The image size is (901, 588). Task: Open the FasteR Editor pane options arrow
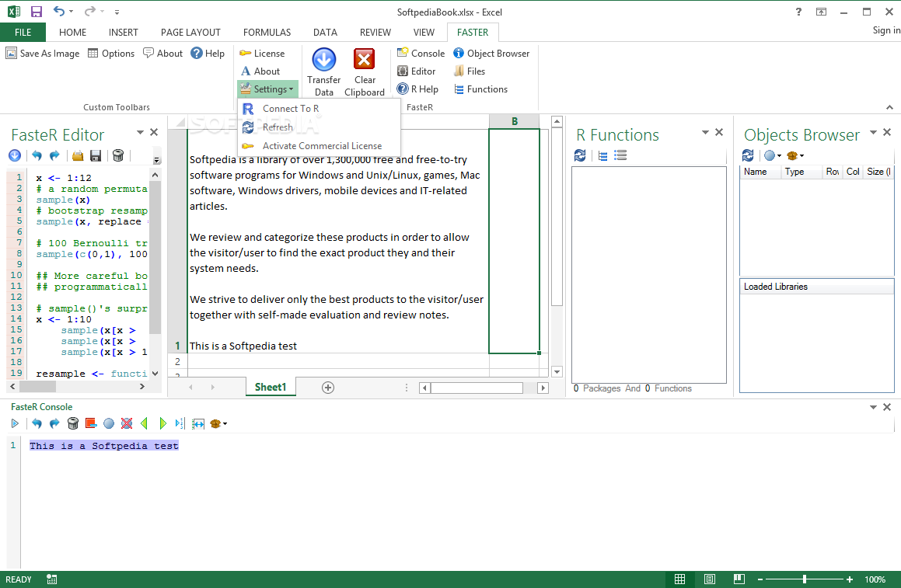coord(140,132)
